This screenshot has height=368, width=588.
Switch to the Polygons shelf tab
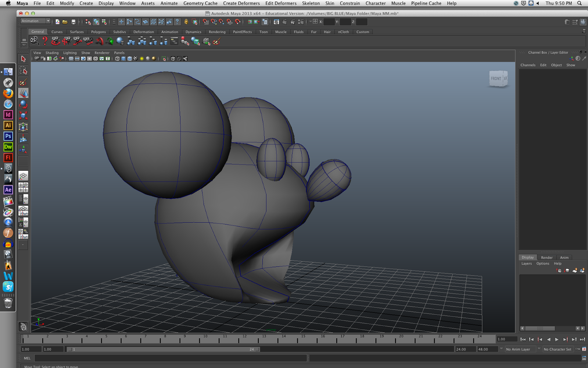click(x=98, y=32)
